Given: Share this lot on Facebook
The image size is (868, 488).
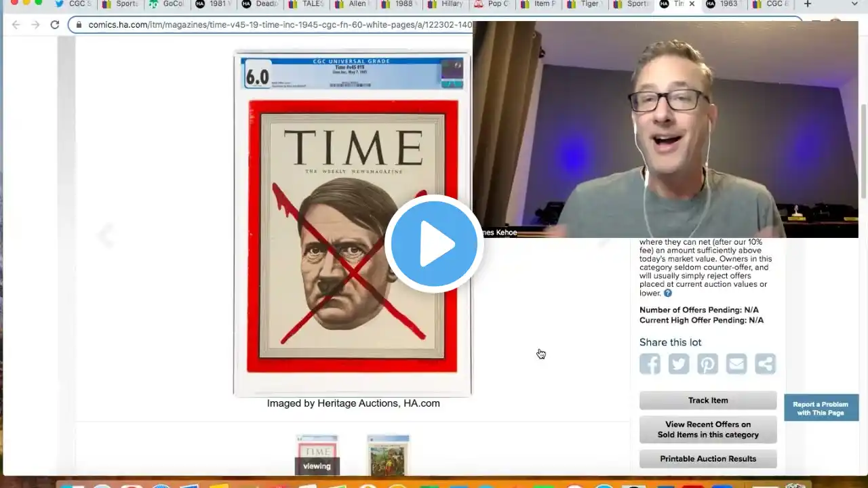Looking at the screenshot, I should click(x=650, y=364).
